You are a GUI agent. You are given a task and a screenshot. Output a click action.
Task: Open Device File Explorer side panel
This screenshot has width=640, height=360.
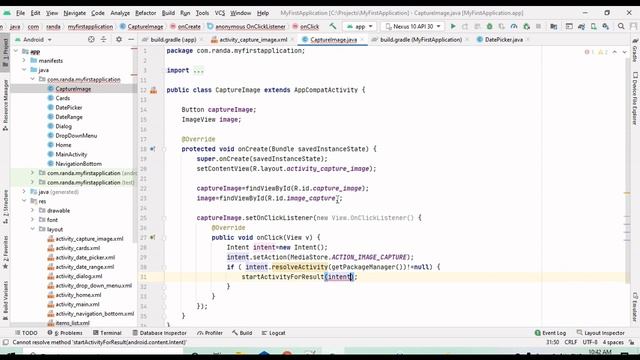coord(635,98)
